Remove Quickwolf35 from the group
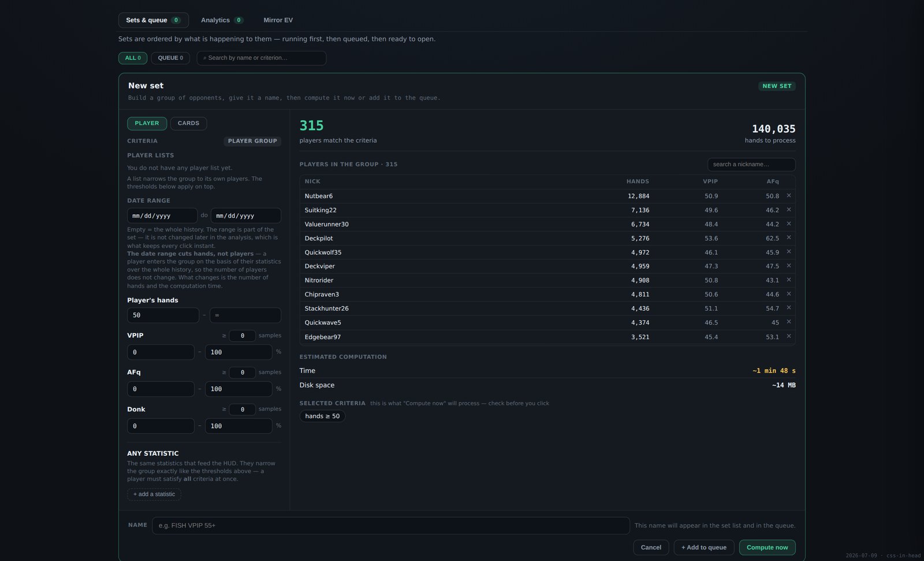 click(x=788, y=252)
